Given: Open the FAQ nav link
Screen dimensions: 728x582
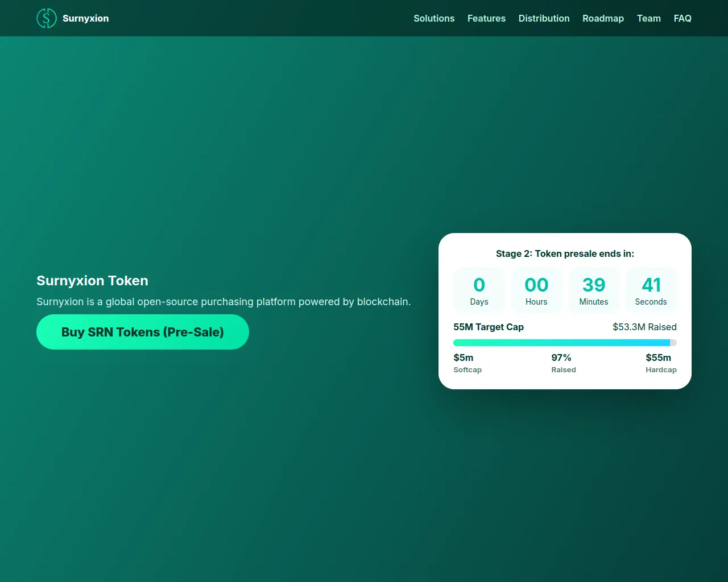Looking at the screenshot, I should coord(682,18).
